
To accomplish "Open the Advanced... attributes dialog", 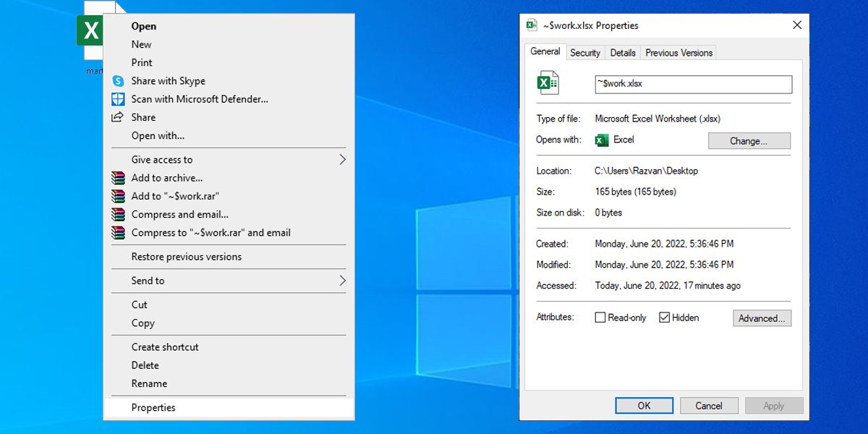I will point(762,318).
